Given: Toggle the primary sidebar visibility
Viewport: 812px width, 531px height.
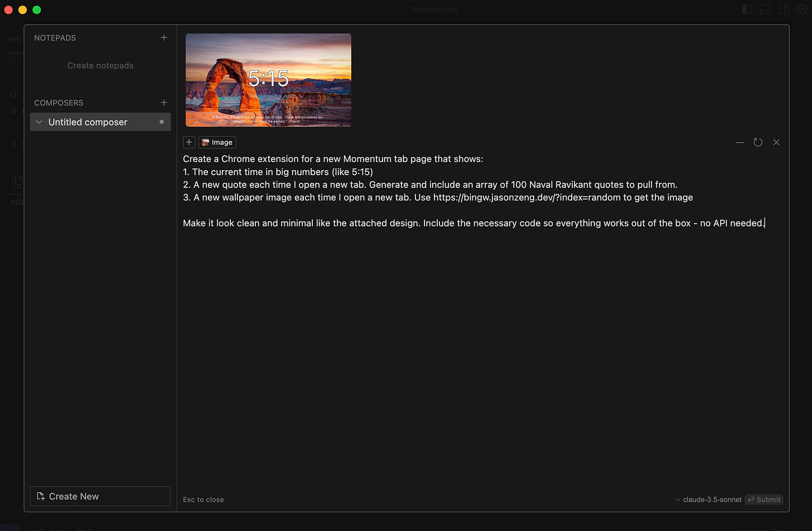Looking at the screenshot, I should 746,9.
